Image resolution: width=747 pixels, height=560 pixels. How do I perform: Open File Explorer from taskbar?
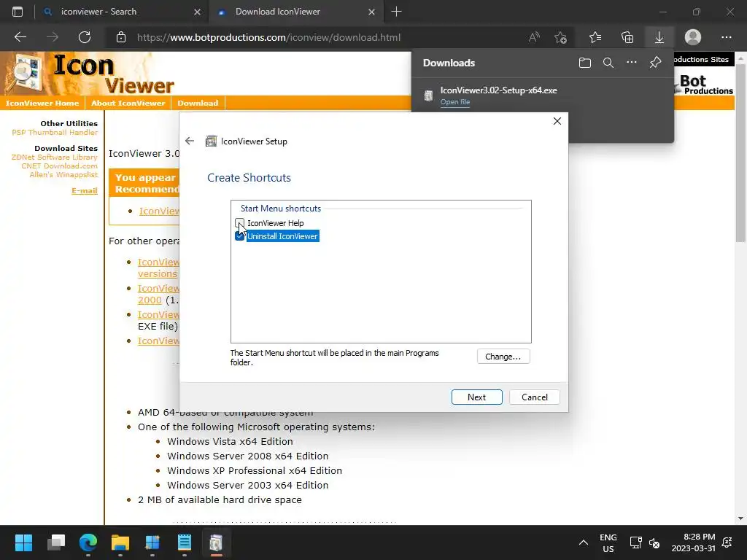pyautogui.click(x=120, y=542)
